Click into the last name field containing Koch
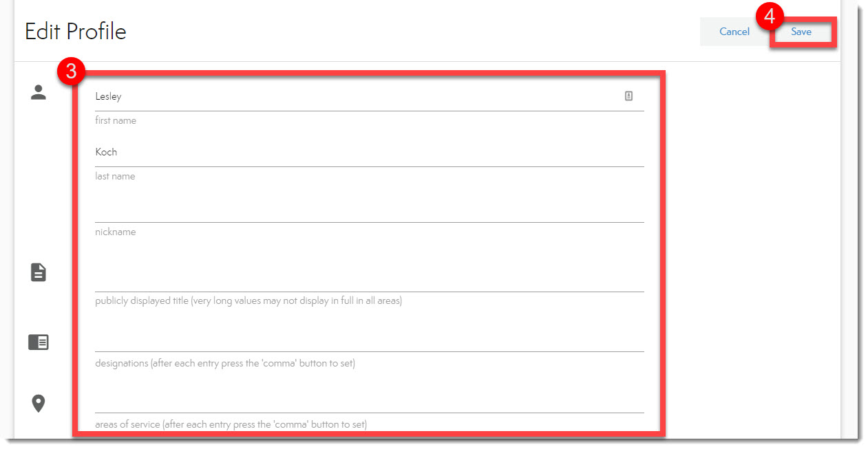The height and width of the screenshot is (449, 868). tap(344, 153)
